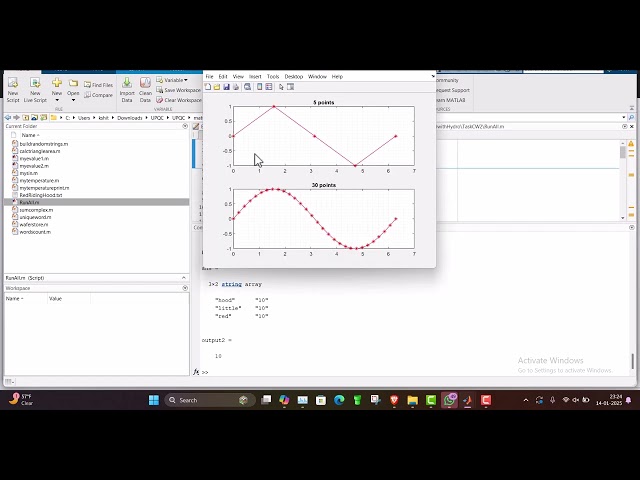Click the string link in Command Window
The width and height of the screenshot is (640, 480).
click(x=231, y=284)
